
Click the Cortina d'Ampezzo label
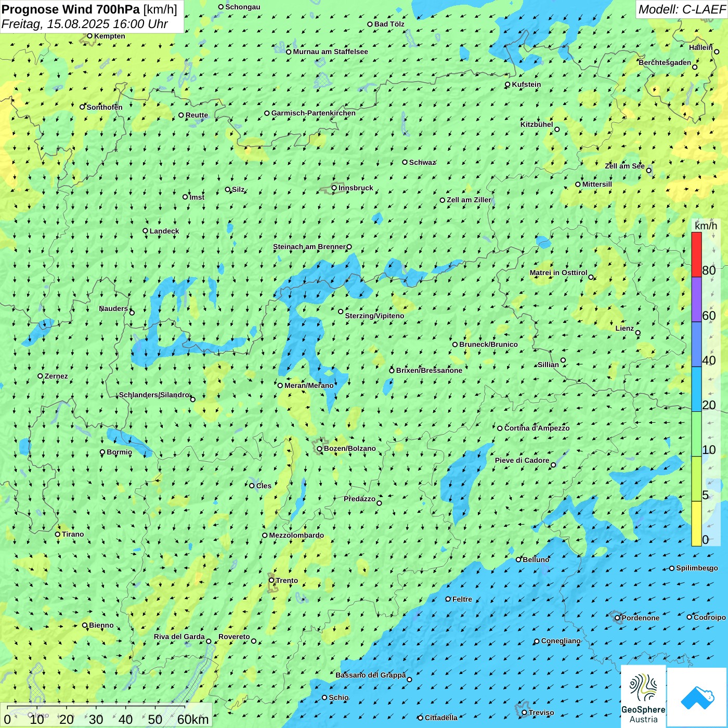tap(537, 428)
